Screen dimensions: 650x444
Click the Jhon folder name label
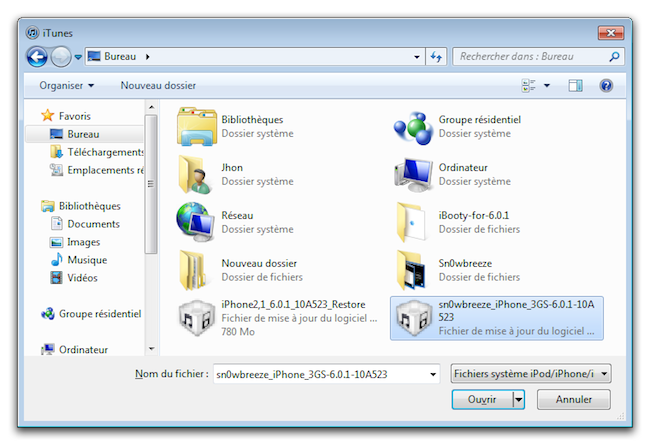click(x=232, y=168)
